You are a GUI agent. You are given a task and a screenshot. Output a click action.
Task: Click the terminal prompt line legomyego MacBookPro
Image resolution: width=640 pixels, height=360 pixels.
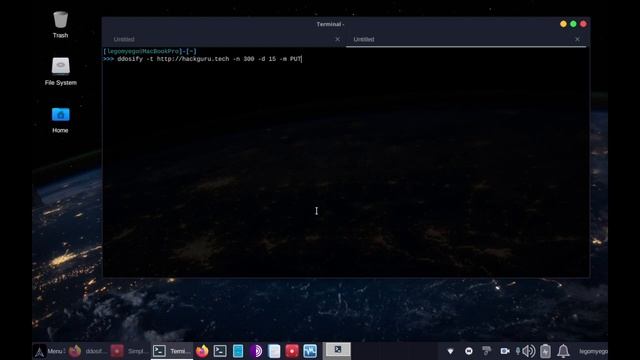(x=150, y=51)
